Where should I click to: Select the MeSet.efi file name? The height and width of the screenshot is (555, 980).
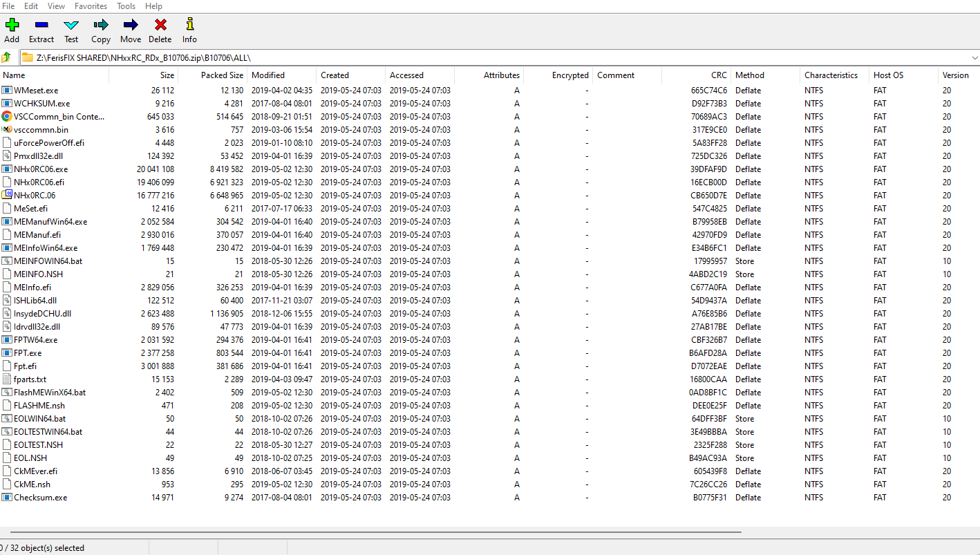[30, 209]
